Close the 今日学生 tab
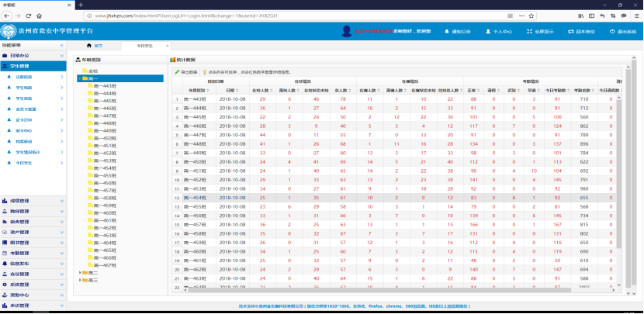Image resolution: width=644 pixels, height=314 pixels. (168, 46)
